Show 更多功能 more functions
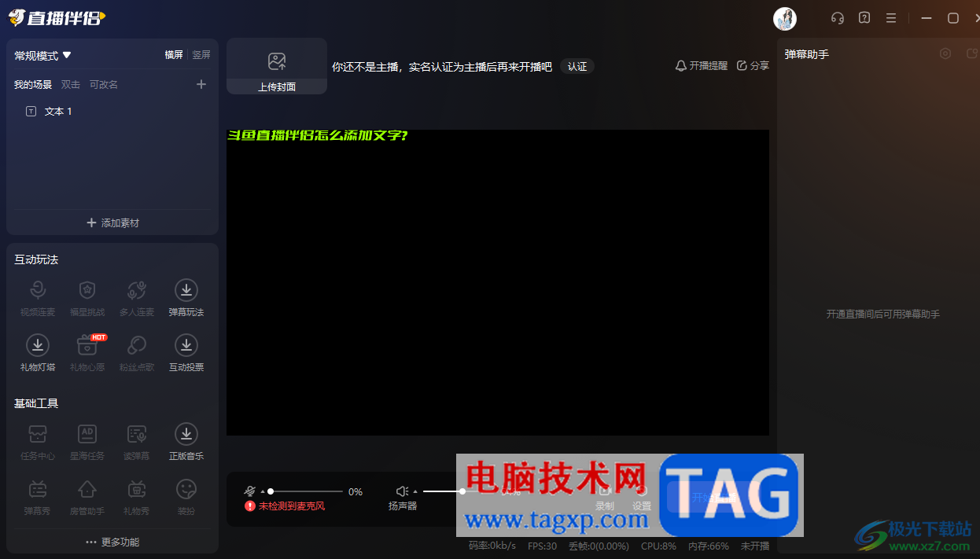 pyautogui.click(x=112, y=542)
